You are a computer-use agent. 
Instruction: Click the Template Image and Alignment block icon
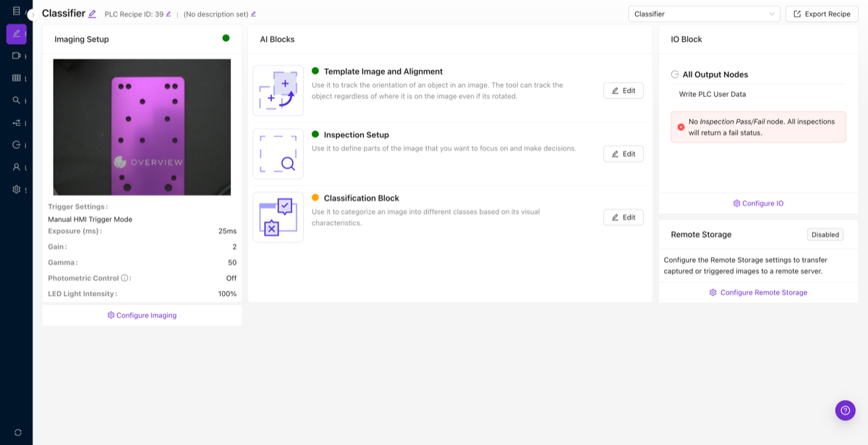(278, 90)
